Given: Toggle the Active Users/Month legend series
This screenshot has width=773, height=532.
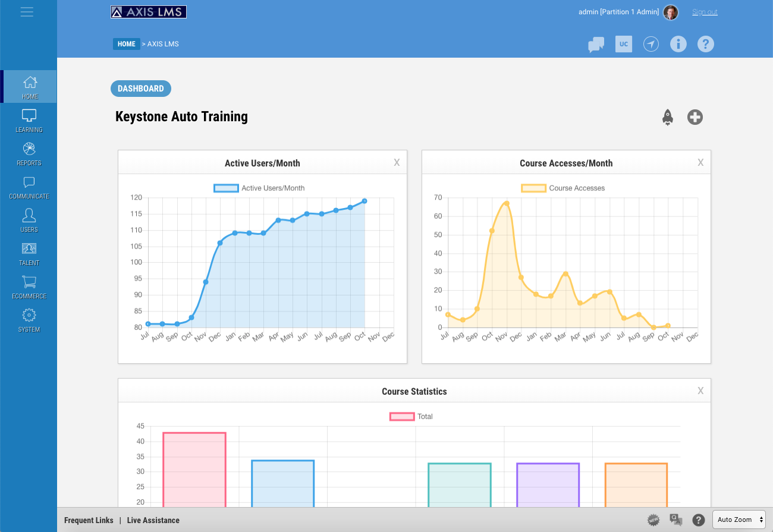Looking at the screenshot, I should (x=259, y=188).
